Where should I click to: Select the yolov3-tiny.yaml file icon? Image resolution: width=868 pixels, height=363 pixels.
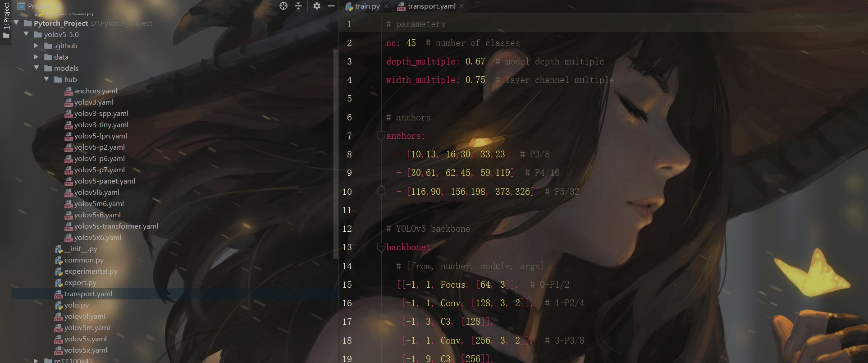pos(69,125)
